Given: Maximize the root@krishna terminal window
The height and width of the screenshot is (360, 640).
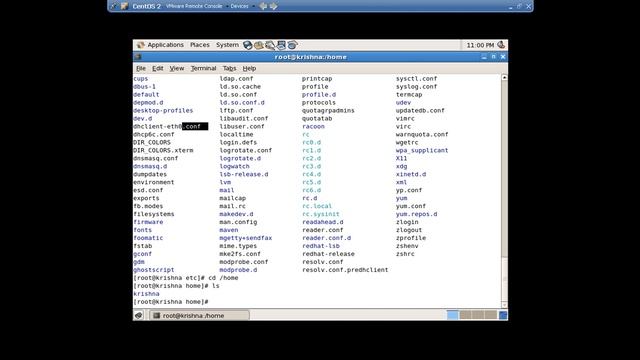Looking at the screenshot, I should 493,57.
